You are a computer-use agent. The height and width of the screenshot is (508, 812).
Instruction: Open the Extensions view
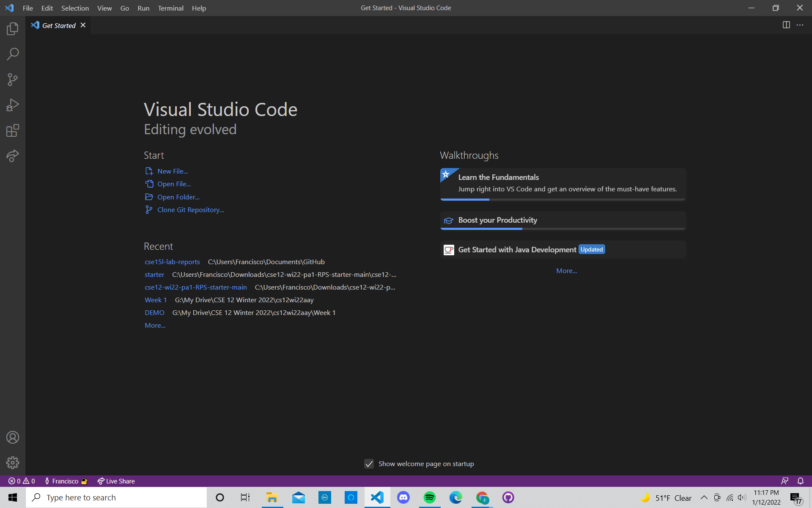pyautogui.click(x=13, y=130)
